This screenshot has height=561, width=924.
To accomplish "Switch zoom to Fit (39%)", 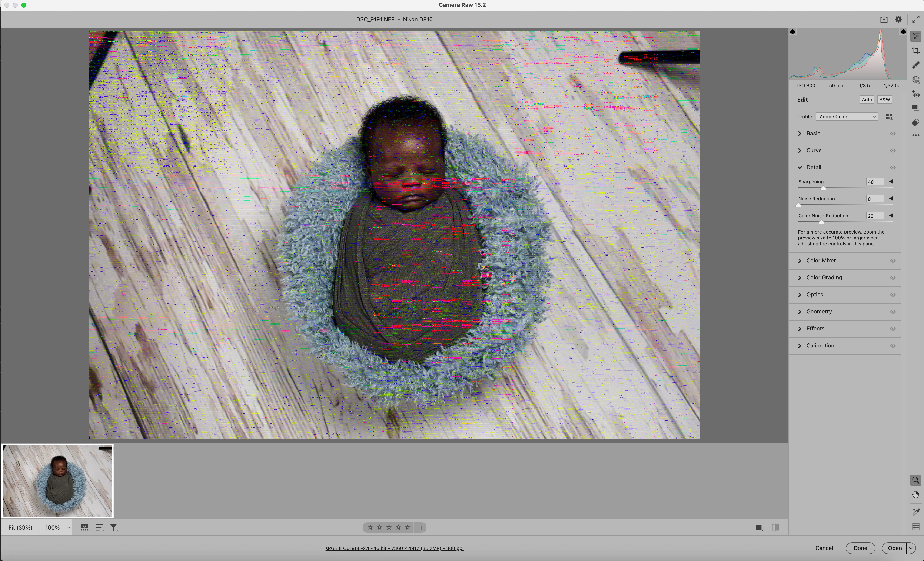I will tap(20, 528).
